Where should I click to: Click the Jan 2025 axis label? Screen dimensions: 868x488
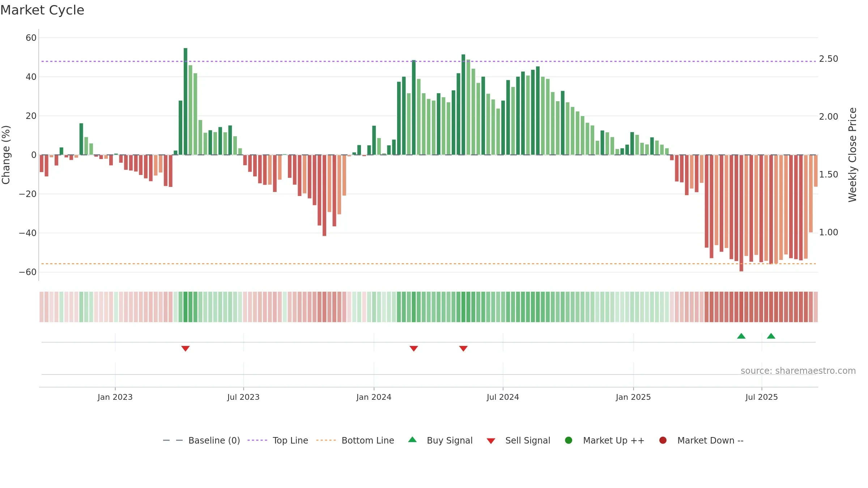633,397
